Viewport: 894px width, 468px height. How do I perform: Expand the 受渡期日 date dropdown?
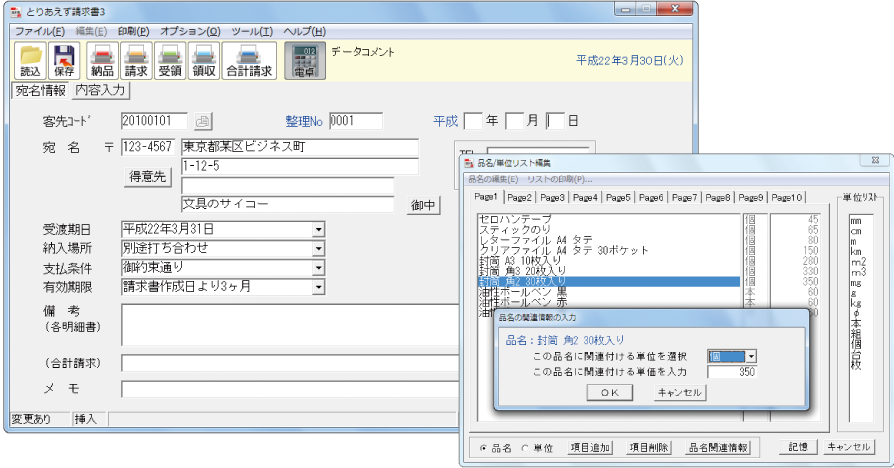[318, 229]
